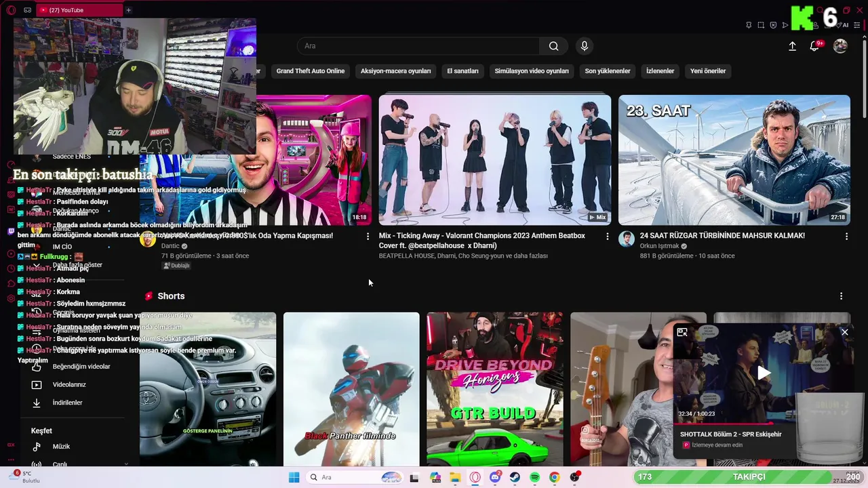
Task: Open the 24 SAAT RÜZGAR TÜRBİNİNDE title
Action: 722,236
